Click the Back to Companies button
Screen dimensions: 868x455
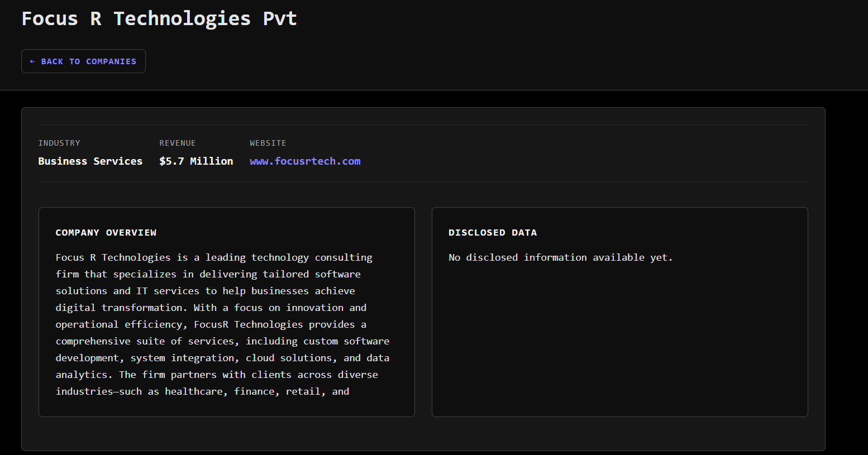pyautogui.click(x=83, y=61)
